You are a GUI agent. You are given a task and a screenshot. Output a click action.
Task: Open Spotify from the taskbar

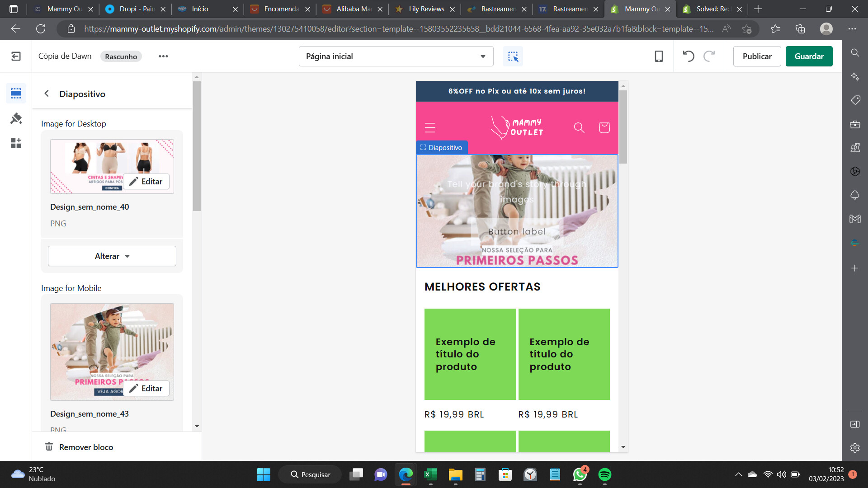point(604,474)
